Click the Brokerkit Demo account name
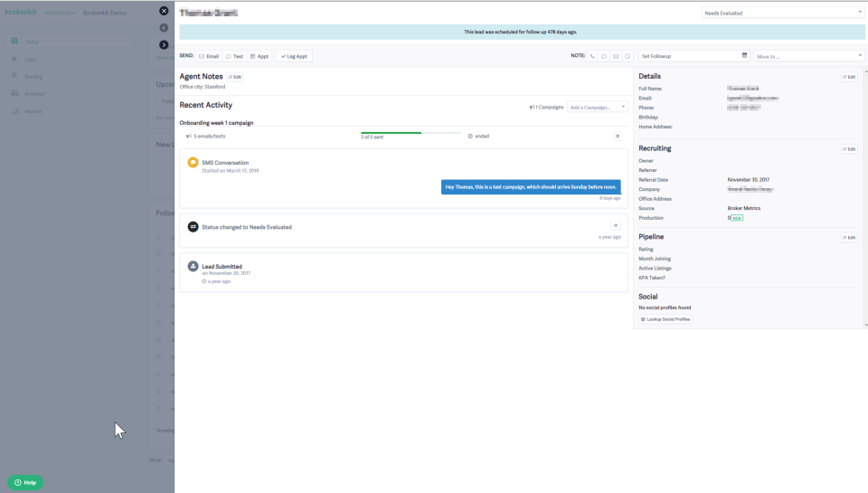 coord(105,13)
